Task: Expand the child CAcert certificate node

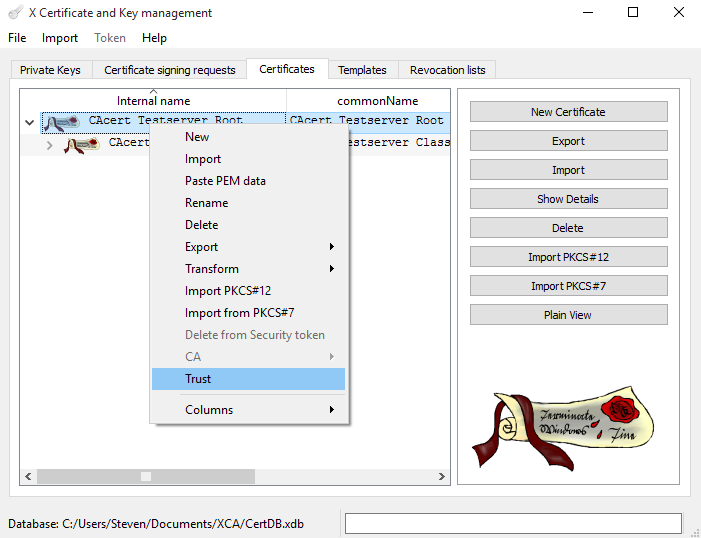Action: click(49, 145)
